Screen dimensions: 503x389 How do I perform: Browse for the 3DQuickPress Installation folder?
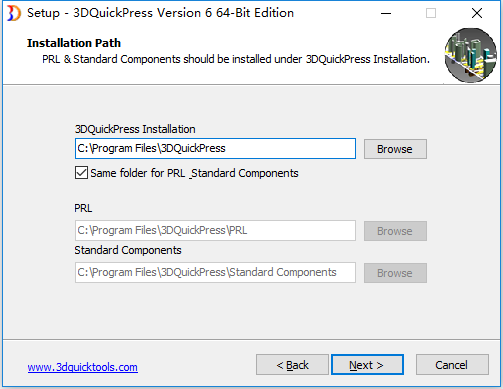coord(395,149)
